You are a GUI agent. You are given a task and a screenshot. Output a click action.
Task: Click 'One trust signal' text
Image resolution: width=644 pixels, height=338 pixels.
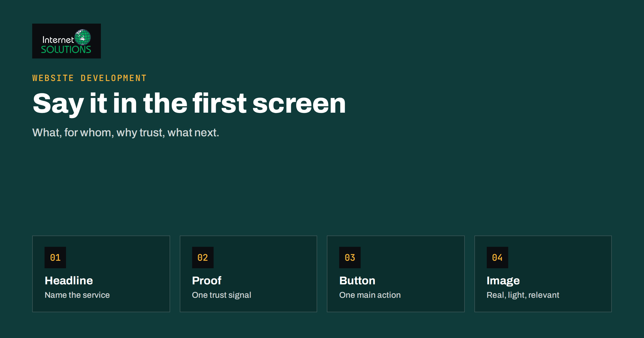tap(222, 295)
